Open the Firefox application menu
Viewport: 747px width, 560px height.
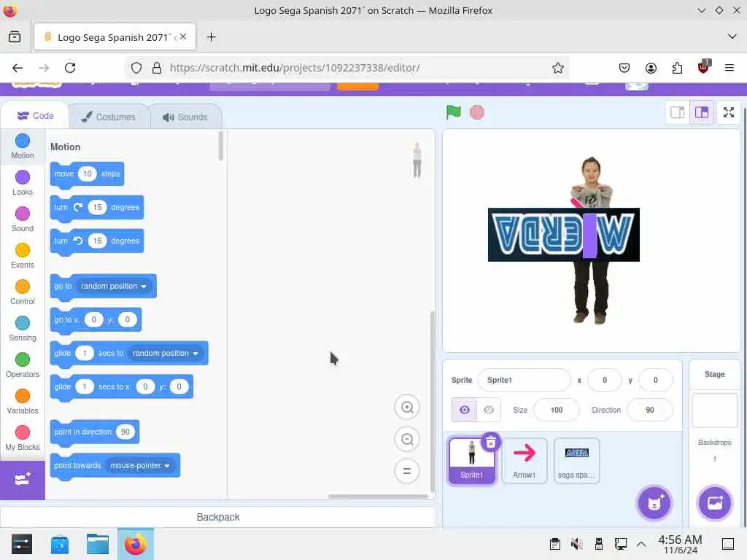point(729,68)
